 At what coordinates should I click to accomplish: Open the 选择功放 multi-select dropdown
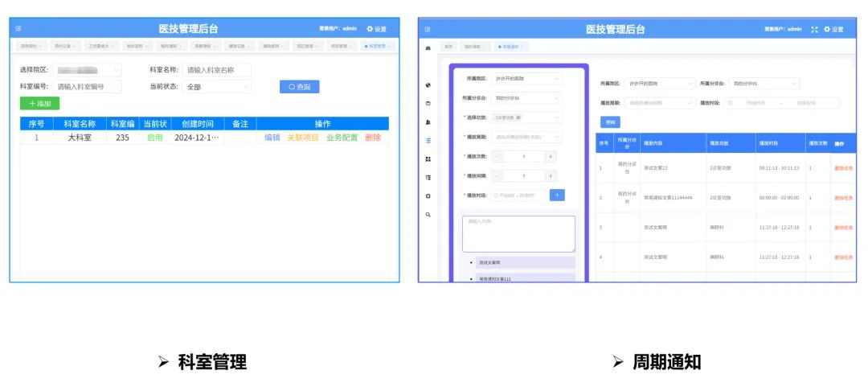pyautogui.click(x=526, y=117)
